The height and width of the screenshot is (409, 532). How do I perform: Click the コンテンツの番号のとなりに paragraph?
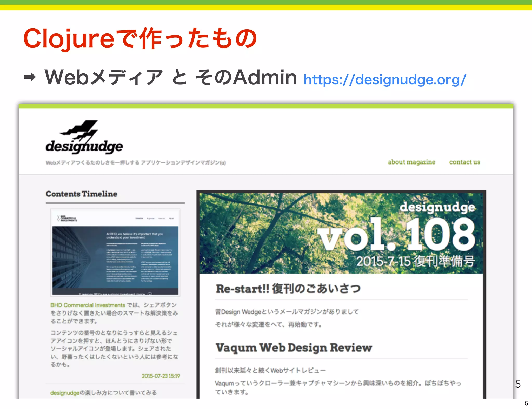tap(114, 349)
